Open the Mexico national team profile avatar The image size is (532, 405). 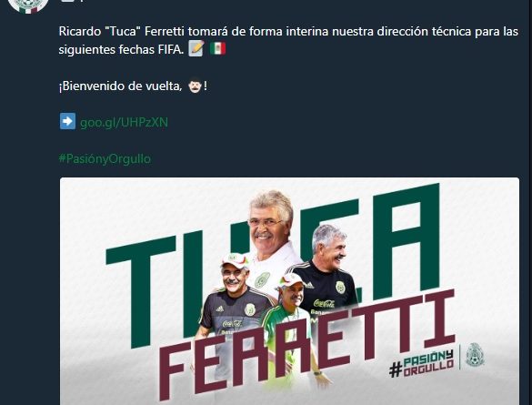click(x=28, y=5)
